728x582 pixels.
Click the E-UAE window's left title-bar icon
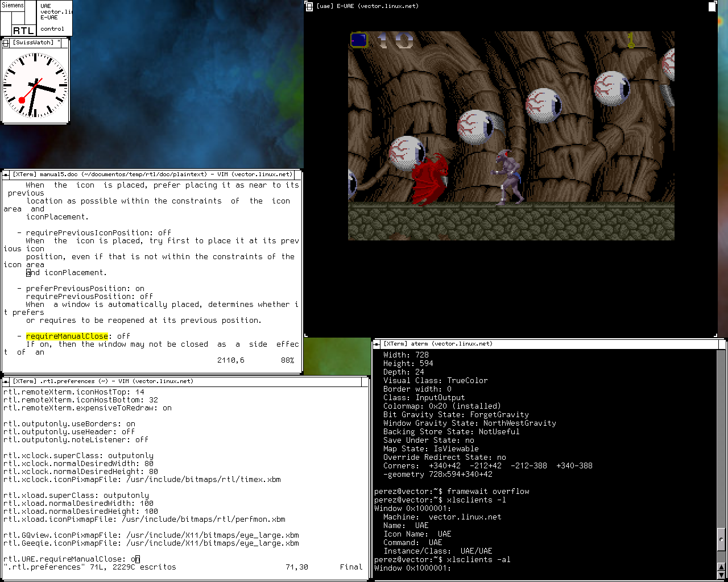click(x=309, y=6)
